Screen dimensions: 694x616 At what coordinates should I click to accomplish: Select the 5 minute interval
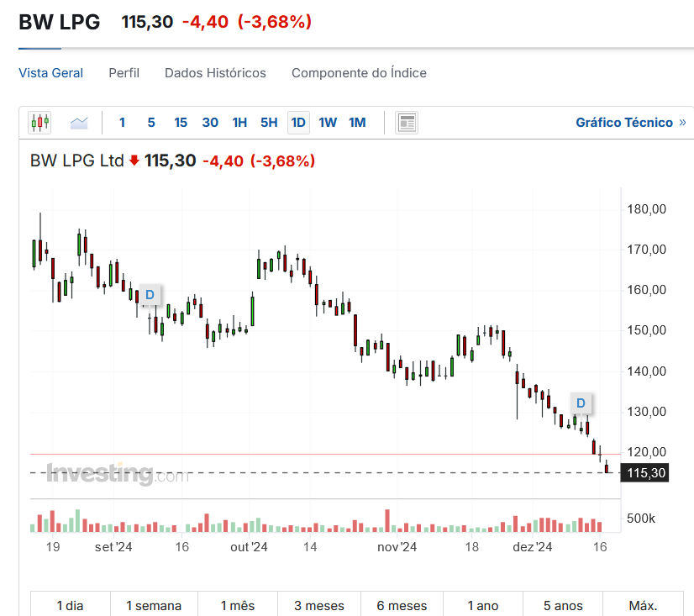click(151, 123)
